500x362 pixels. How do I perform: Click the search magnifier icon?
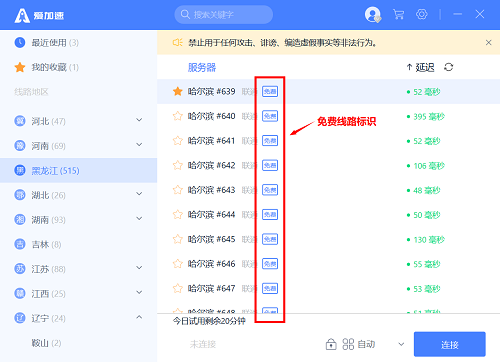coord(185,14)
